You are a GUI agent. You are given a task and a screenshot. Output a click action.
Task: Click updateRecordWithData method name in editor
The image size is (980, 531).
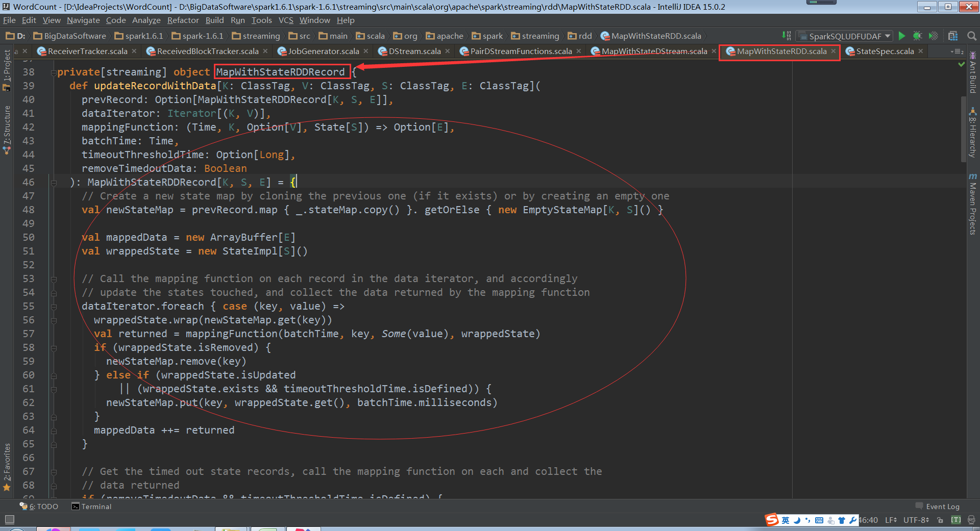pos(155,86)
